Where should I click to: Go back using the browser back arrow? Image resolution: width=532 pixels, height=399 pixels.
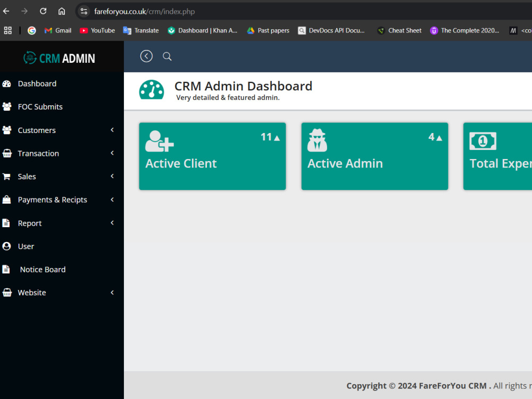[6, 11]
